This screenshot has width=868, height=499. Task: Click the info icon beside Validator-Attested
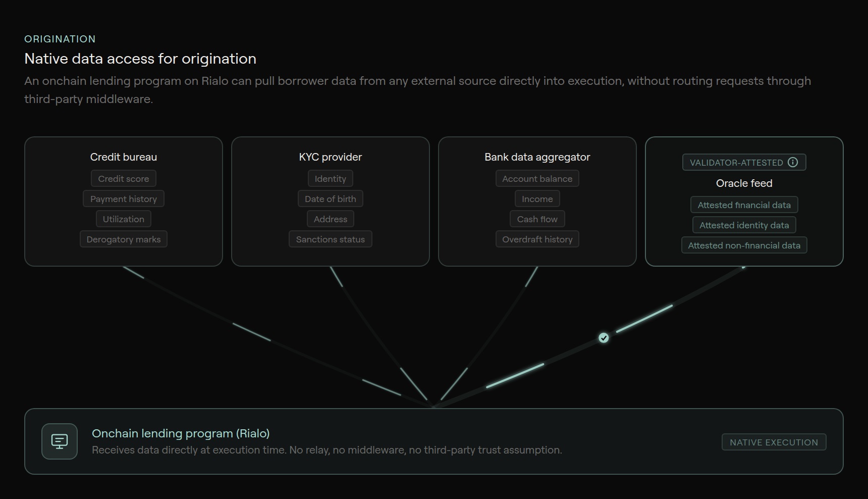pos(793,162)
